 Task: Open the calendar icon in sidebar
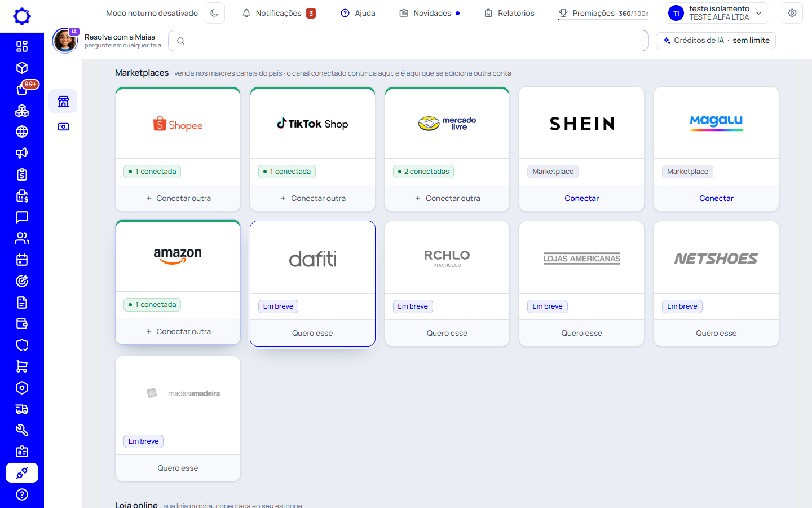22,260
